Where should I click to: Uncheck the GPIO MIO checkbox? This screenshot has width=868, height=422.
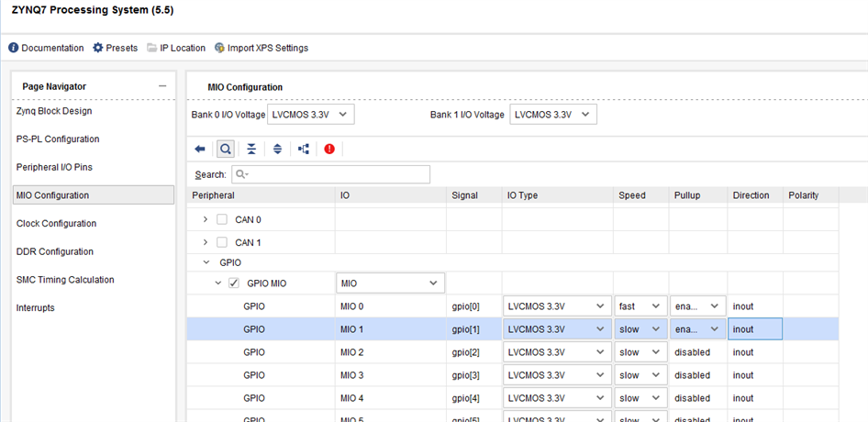[x=234, y=283]
